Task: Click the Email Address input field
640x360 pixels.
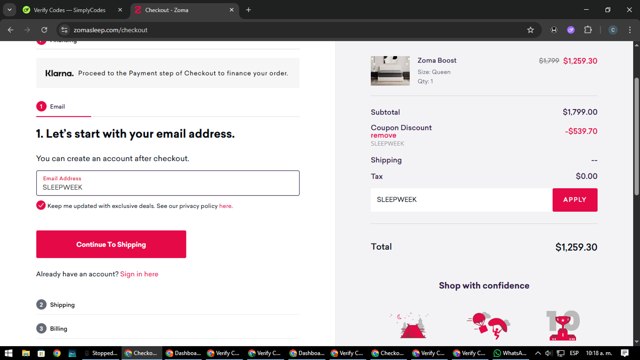Action: click(x=168, y=183)
